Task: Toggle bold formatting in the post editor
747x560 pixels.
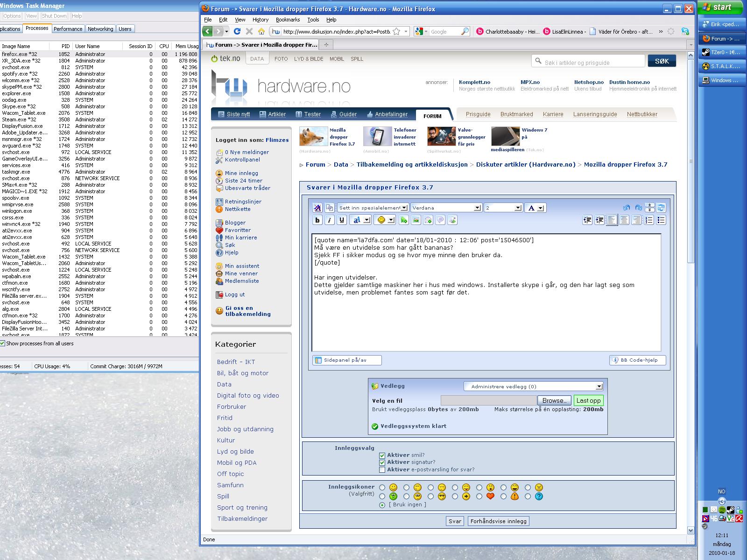Action: (x=317, y=220)
